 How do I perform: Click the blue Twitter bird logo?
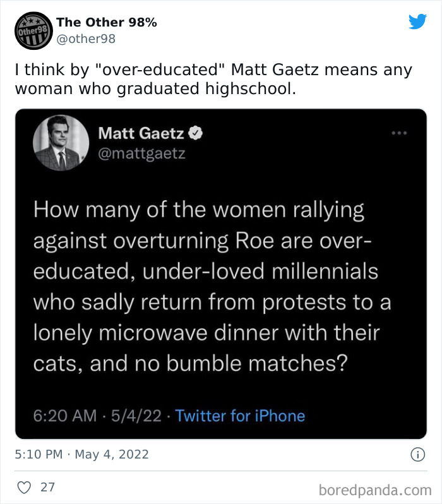point(417,21)
